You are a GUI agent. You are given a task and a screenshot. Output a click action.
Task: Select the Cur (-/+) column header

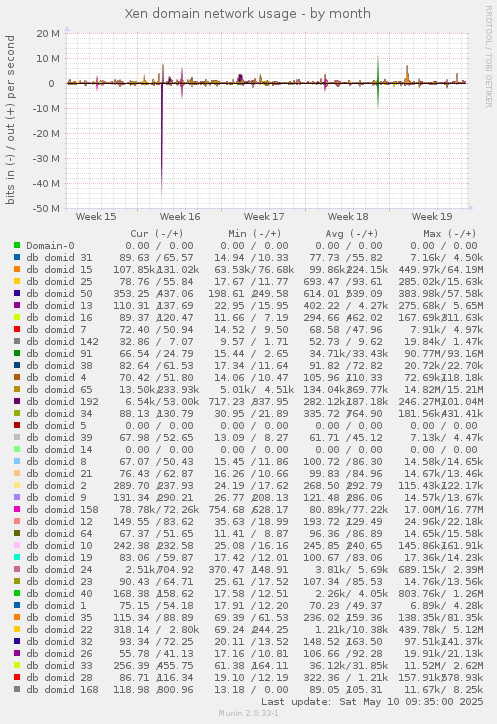pyautogui.click(x=157, y=234)
